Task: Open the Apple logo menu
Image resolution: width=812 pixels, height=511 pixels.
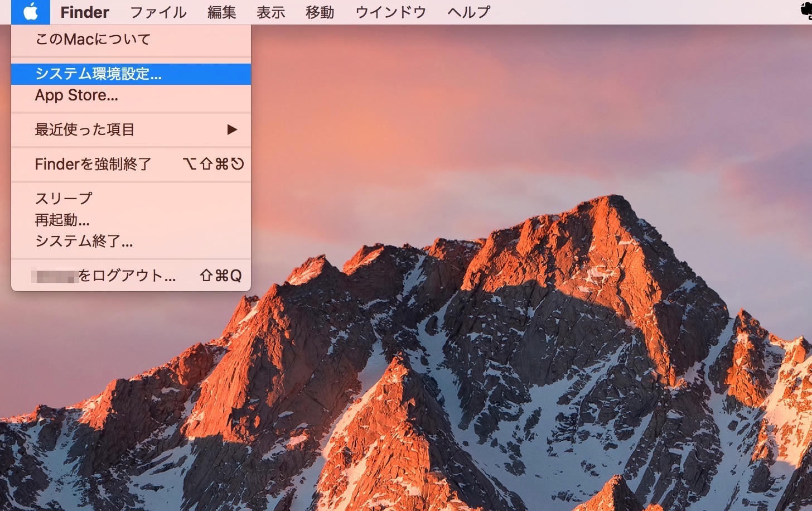Action: coord(31,12)
